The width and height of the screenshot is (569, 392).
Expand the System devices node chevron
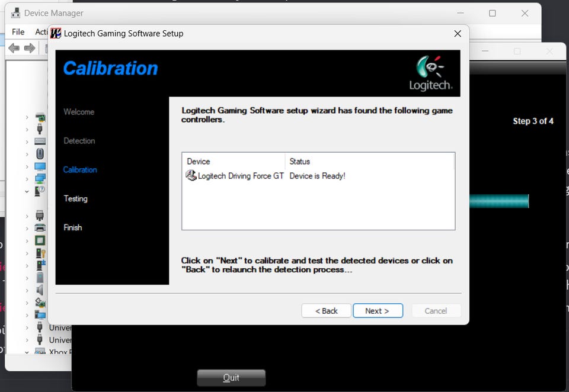27,315
